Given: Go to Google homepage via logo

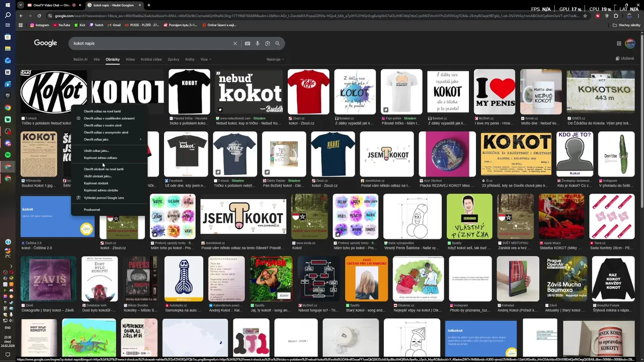Looking at the screenshot, I should point(45,43).
